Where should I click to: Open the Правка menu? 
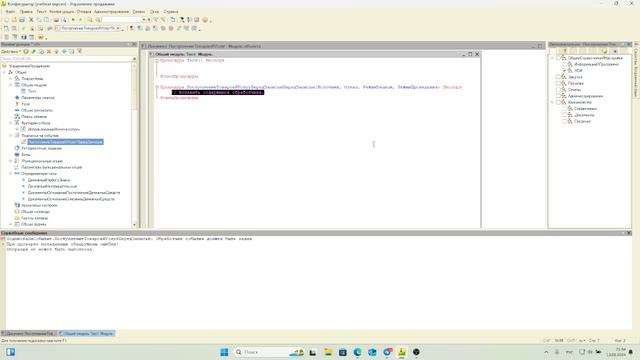(26, 12)
